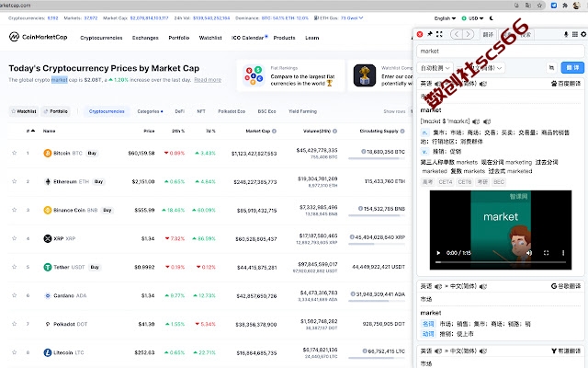Activate voice input microphone in translator

[x=566, y=34]
